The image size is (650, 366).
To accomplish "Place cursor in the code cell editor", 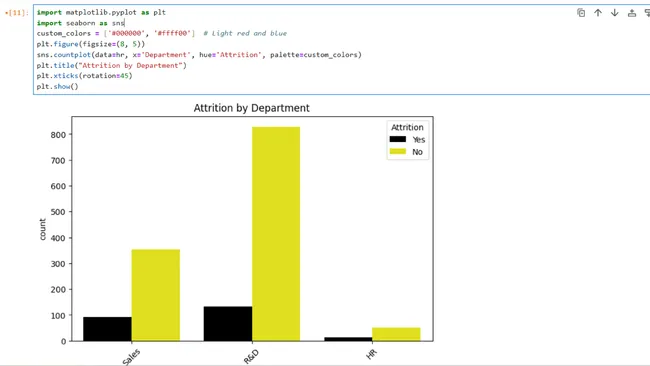I will (x=341, y=49).
